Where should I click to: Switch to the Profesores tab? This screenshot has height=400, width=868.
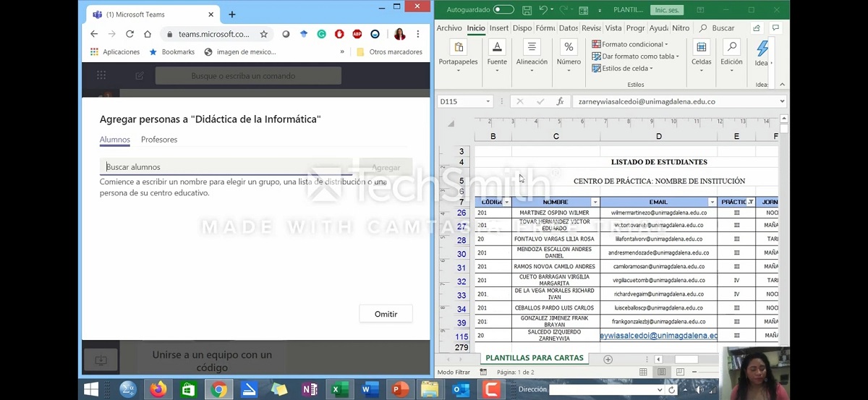click(159, 140)
